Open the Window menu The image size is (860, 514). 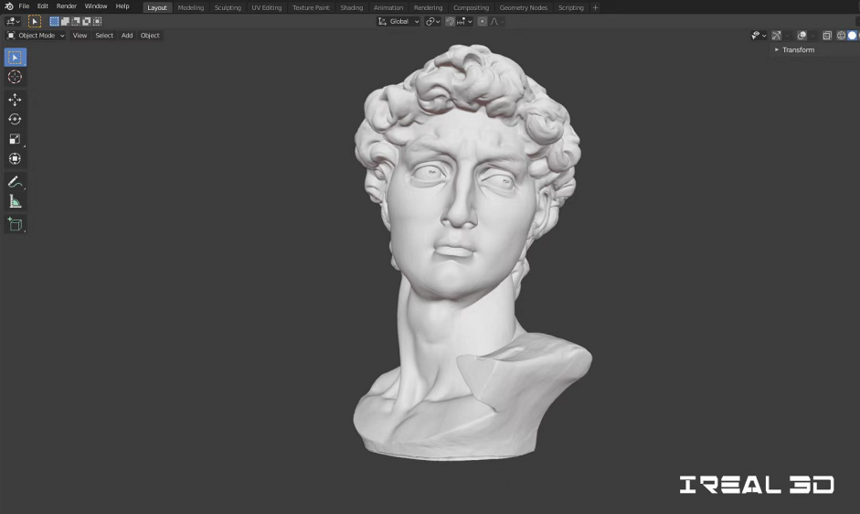[x=96, y=7]
